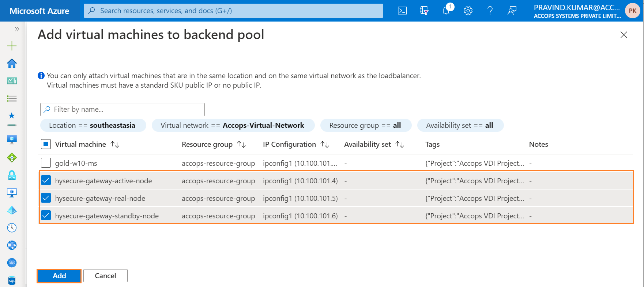Focus the Search resources, services, and docs box
Image resolution: width=644 pixels, height=287 pixels.
tap(233, 11)
